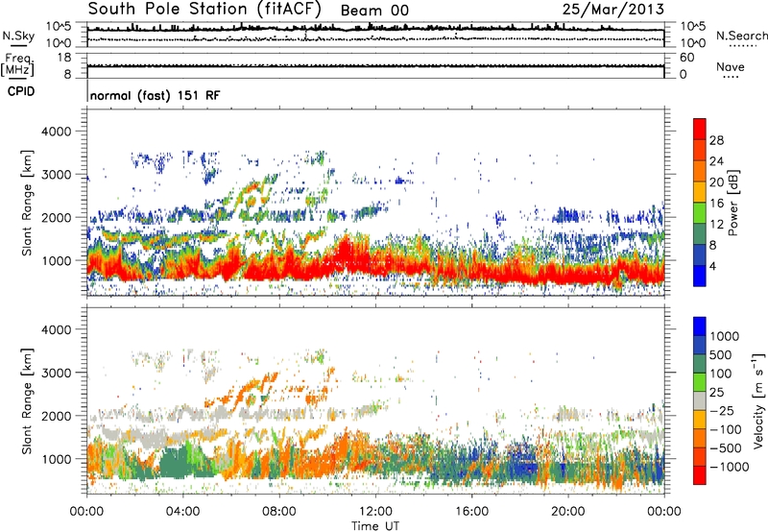Click the 'CPID' row label
This screenshot has height=532, width=768.
(21, 91)
